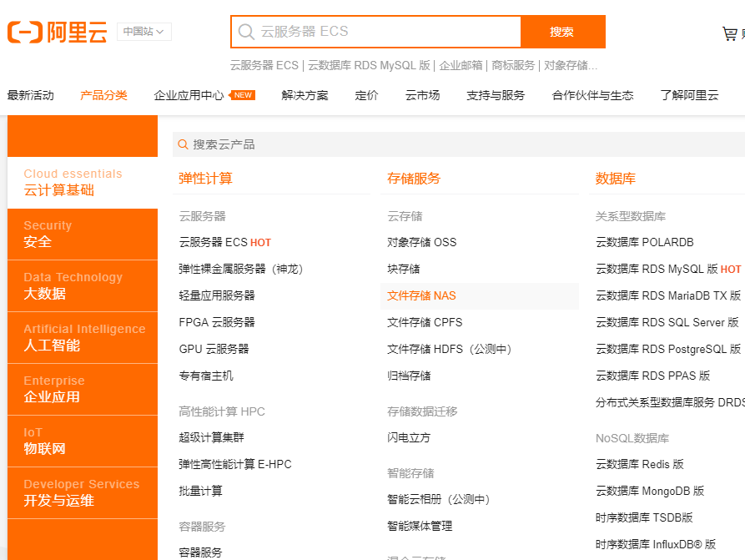Open 云数据库 RDS PPAS 版 link

(x=653, y=376)
